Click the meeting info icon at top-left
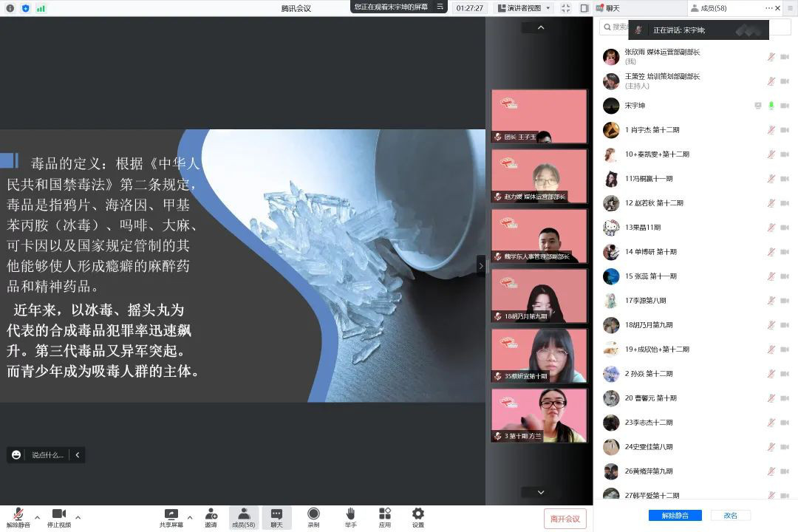 tap(10, 8)
